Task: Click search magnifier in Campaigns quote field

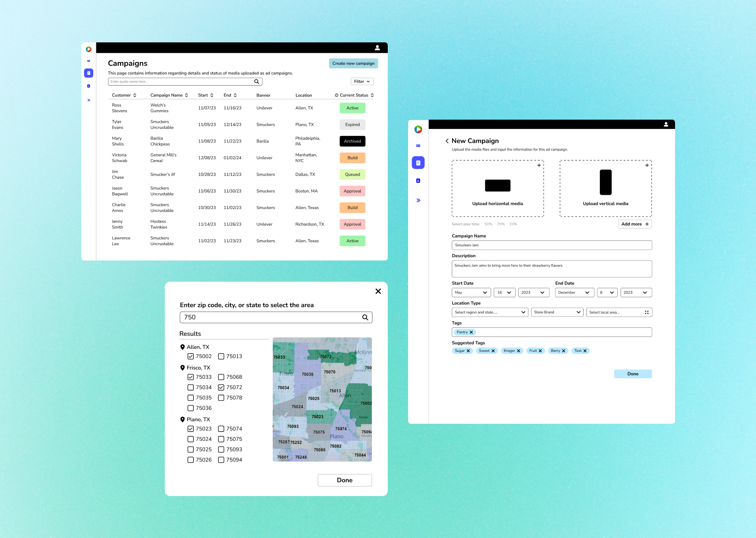Action: pyautogui.click(x=257, y=82)
